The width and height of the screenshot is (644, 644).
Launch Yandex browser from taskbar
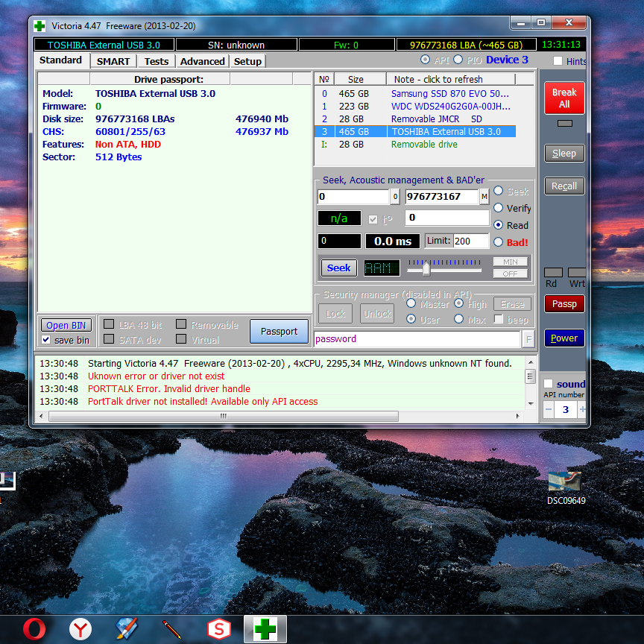80,629
